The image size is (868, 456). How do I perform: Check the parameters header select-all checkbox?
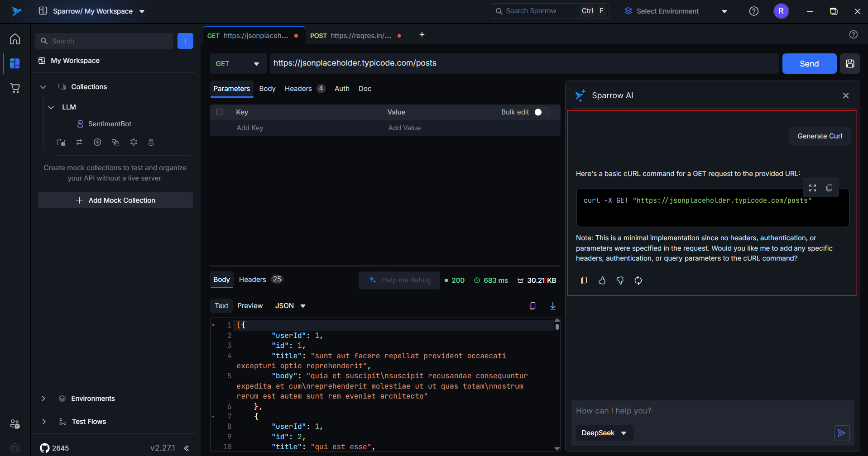point(220,112)
